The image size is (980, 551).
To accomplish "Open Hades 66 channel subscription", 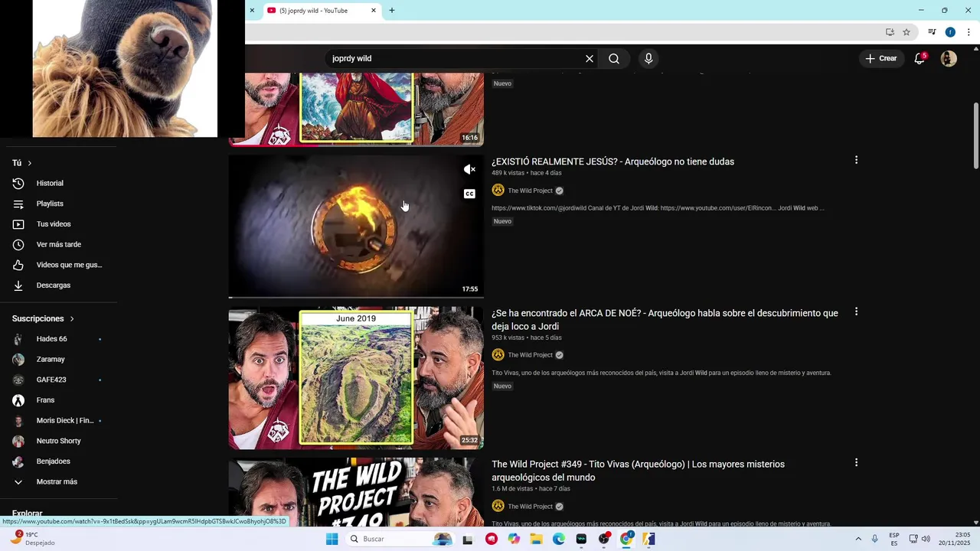I will pos(51,339).
